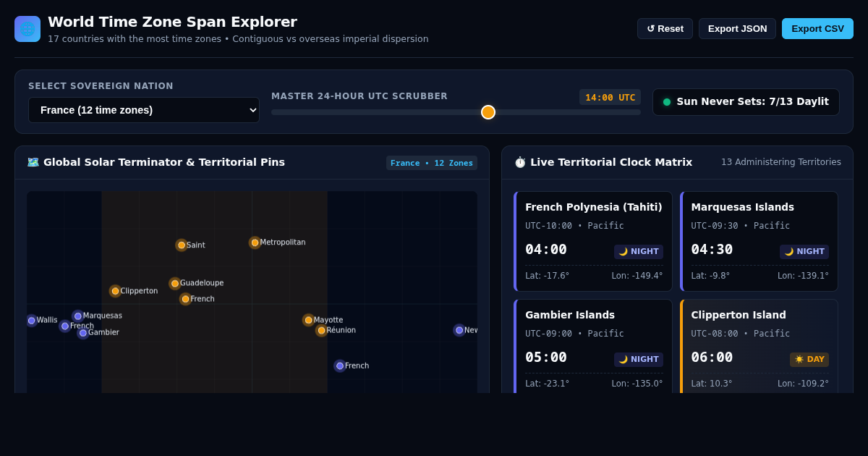
Task: Click the Select Sovereign Nation label
Action: point(101,86)
